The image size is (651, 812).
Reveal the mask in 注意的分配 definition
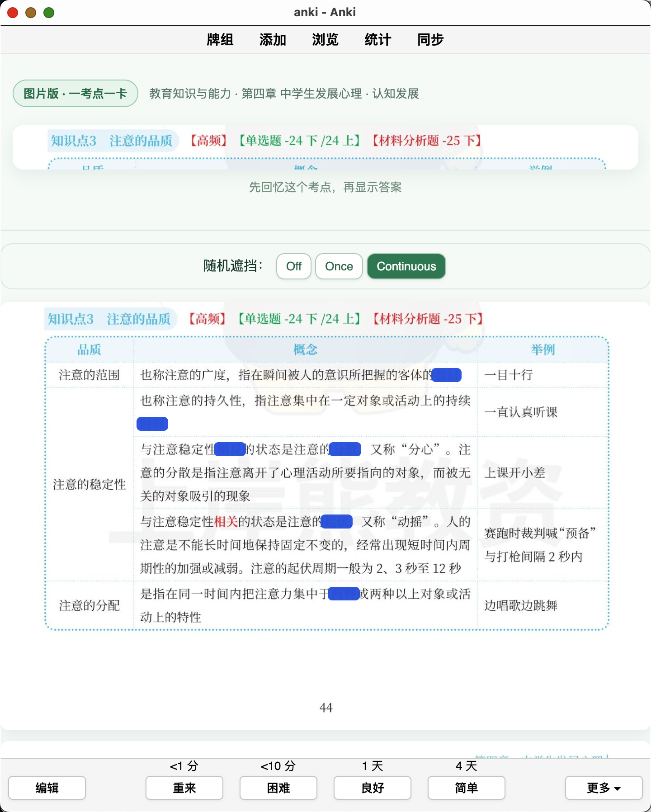point(344,594)
